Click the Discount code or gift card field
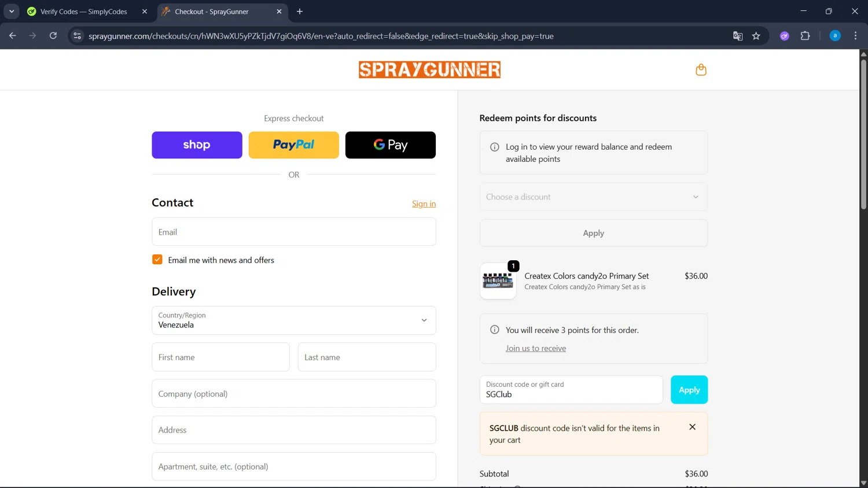Image resolution: width=868 pixels, height=488 pixels. [571, 390]
